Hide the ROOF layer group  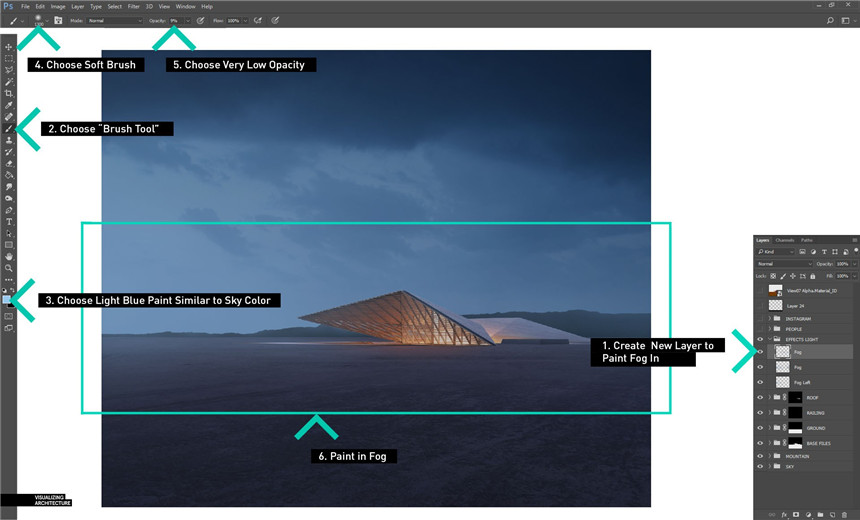(760, 398)
